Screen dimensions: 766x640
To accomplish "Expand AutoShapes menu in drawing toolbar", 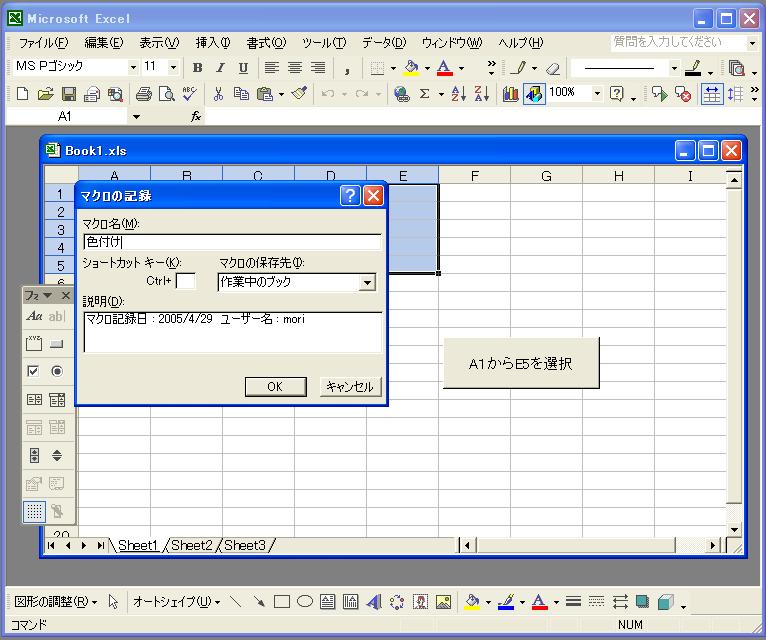I will tap(176, 601).
